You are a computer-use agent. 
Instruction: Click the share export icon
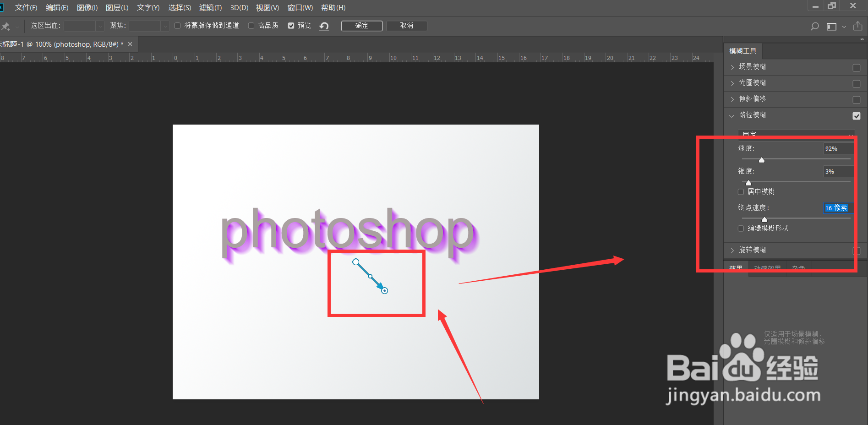click(x=858, y=26)
